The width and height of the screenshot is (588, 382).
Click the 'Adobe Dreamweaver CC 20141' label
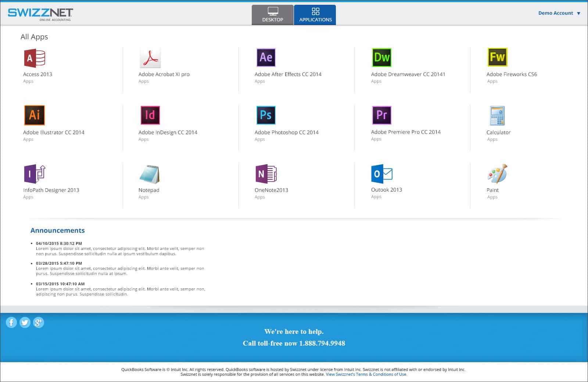(408, 74)
